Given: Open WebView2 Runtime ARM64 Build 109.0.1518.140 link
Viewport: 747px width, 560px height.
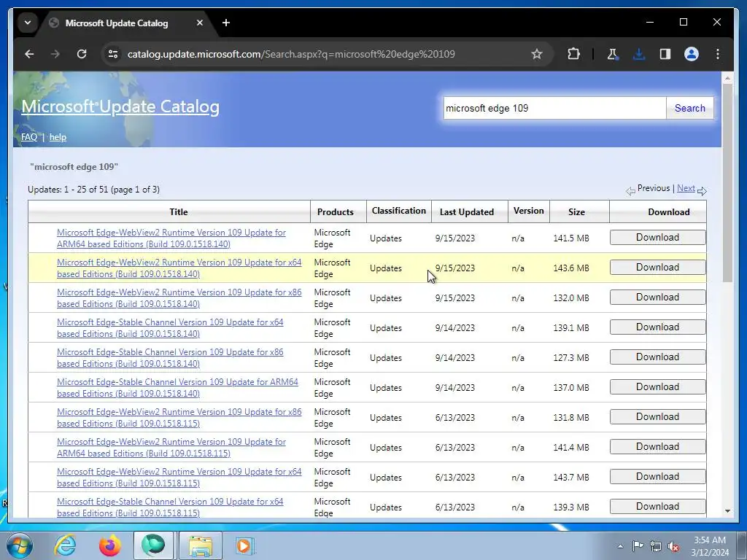Looking at the screenshot, I should tap(171, 238).
